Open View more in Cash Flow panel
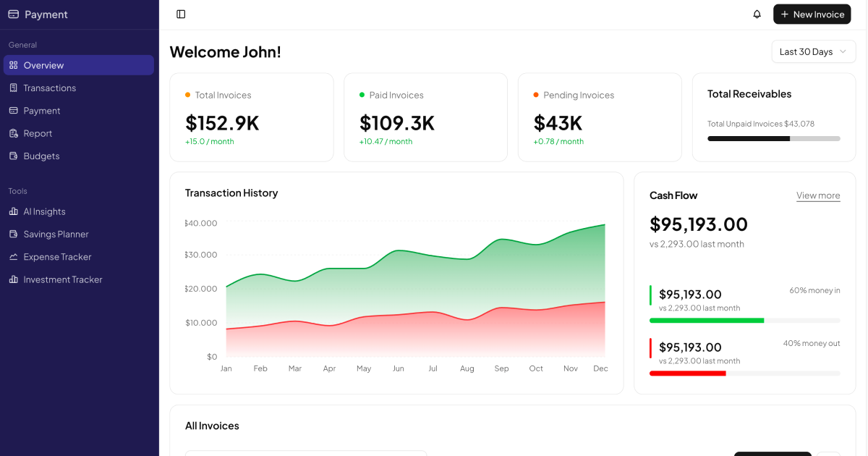Screen dimensions: 868x456 pyautogui.click(x=818, y=195)
